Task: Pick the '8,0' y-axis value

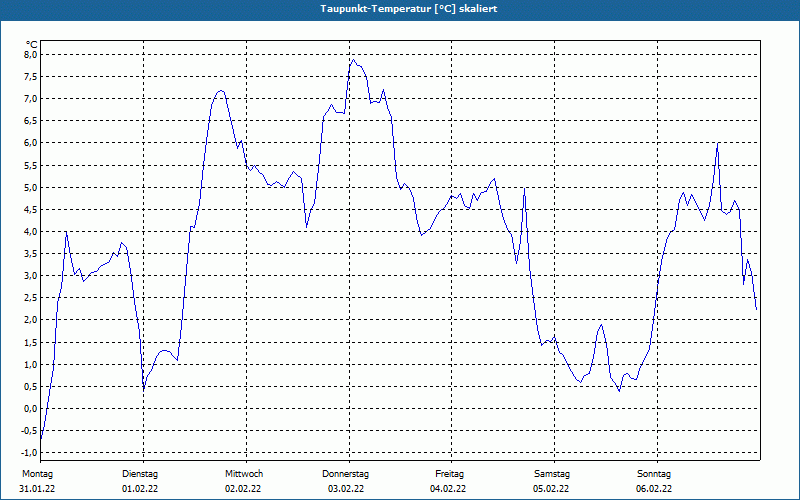Action: click(31, 55)
